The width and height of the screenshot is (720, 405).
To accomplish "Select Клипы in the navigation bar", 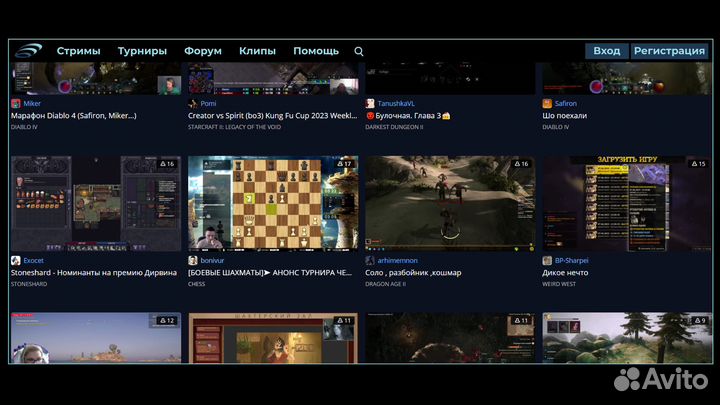I will tap(257, 51).
